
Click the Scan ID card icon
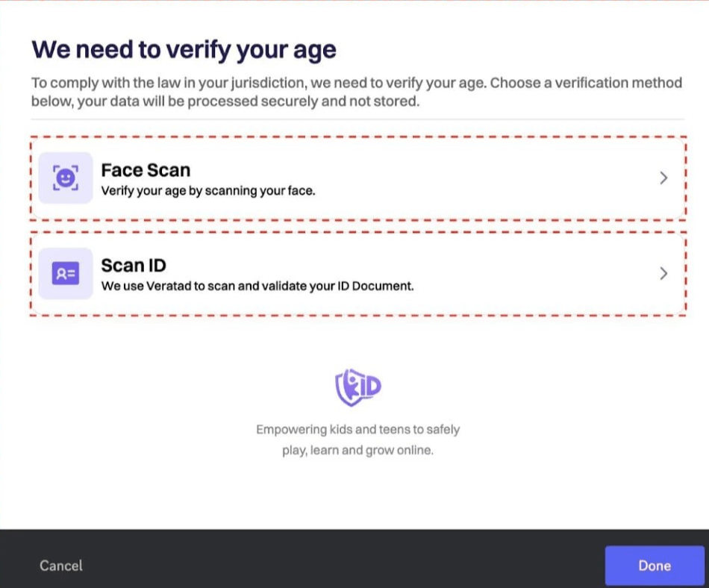[66, 273]
